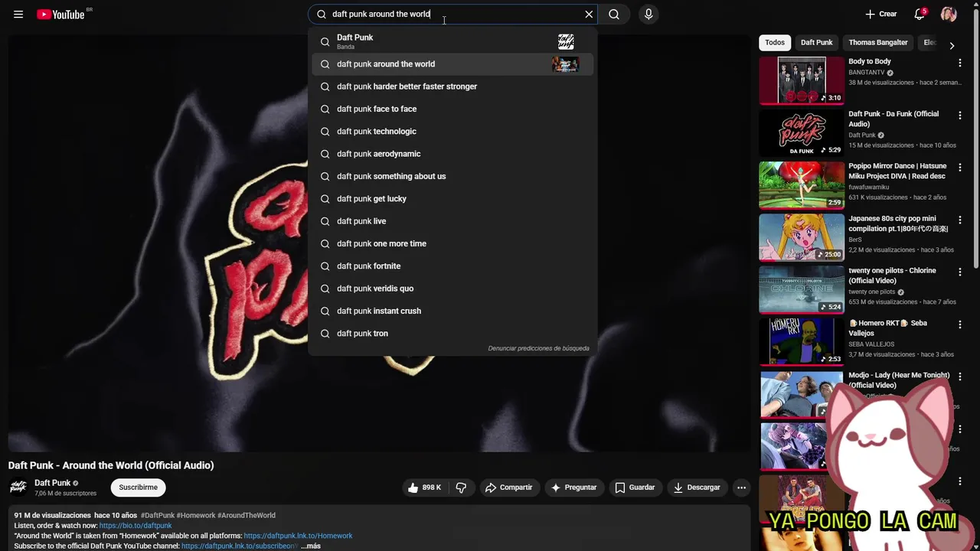Clear the search box text
The image size is (980, 551).
[589, 14]
